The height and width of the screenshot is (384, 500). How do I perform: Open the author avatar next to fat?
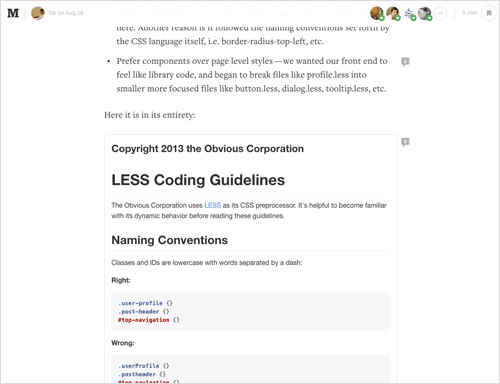38,13
